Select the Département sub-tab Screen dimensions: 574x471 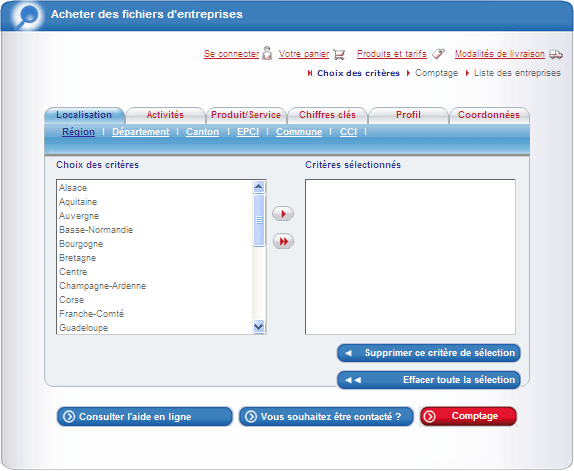141,132
